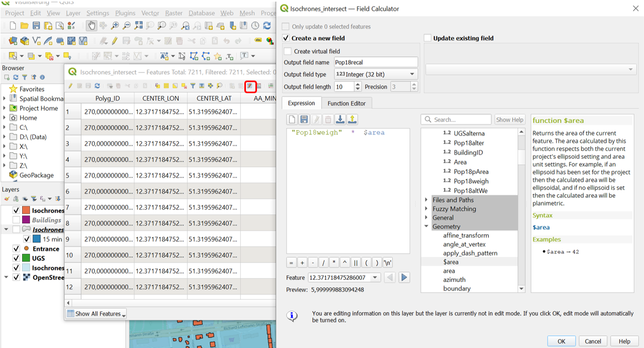Screen dimensions: 644x348
Task: Click the Save Project toolbar icon
Action: pyautogui.click(x=36, y=25)
